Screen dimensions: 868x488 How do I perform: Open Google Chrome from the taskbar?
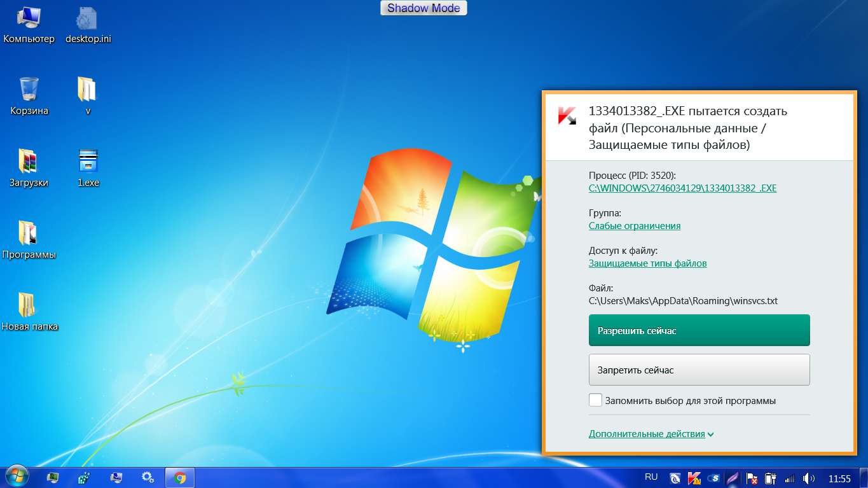180,477
